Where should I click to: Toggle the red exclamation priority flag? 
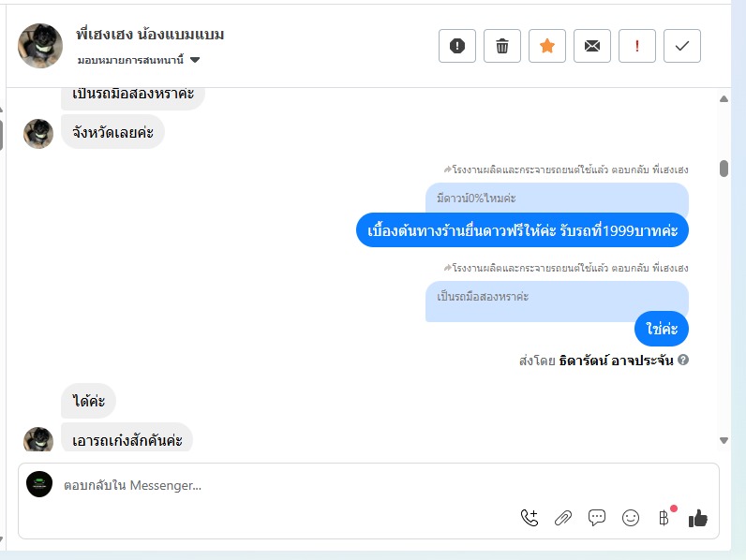[x=637, y=46]
